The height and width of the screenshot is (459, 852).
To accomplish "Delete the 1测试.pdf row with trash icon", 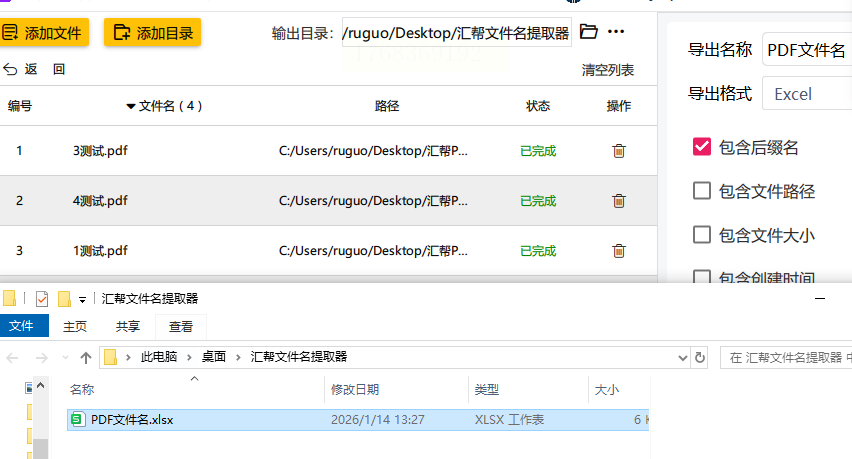I will [x=619, y=250].
